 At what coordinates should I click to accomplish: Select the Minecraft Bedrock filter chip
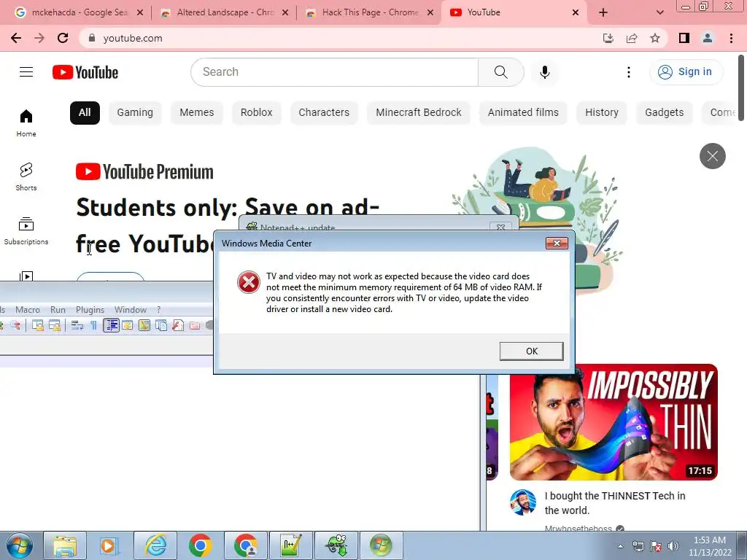click(418, 113)
